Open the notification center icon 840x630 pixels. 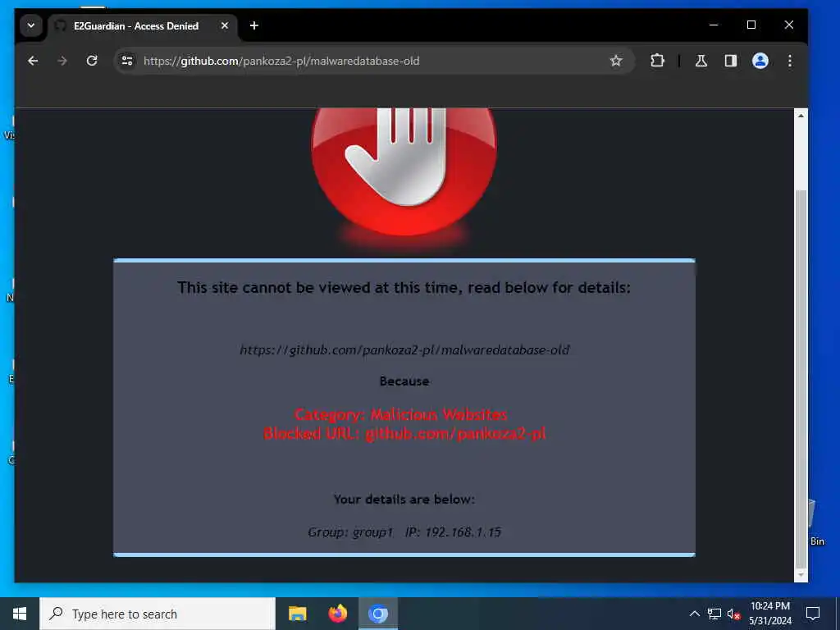pos(813,614)
